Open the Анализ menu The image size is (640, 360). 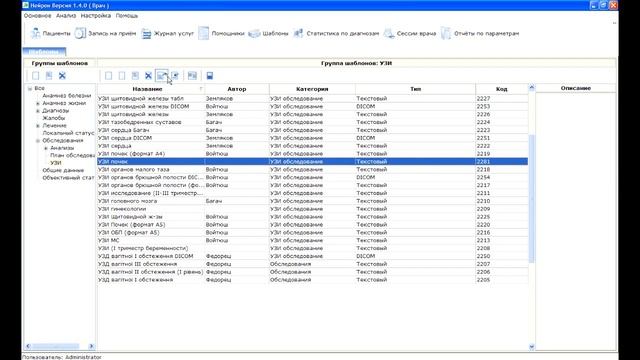point(66,16)
